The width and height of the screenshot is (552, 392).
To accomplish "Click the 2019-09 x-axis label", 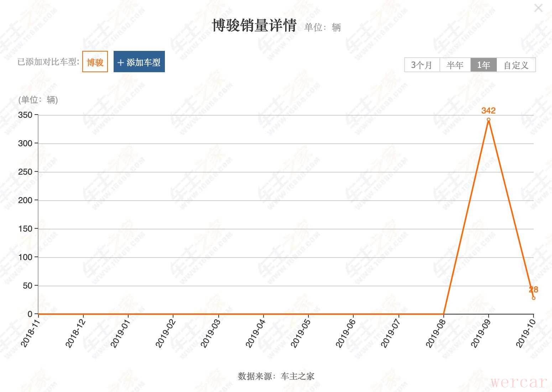I will pos(481,333).
